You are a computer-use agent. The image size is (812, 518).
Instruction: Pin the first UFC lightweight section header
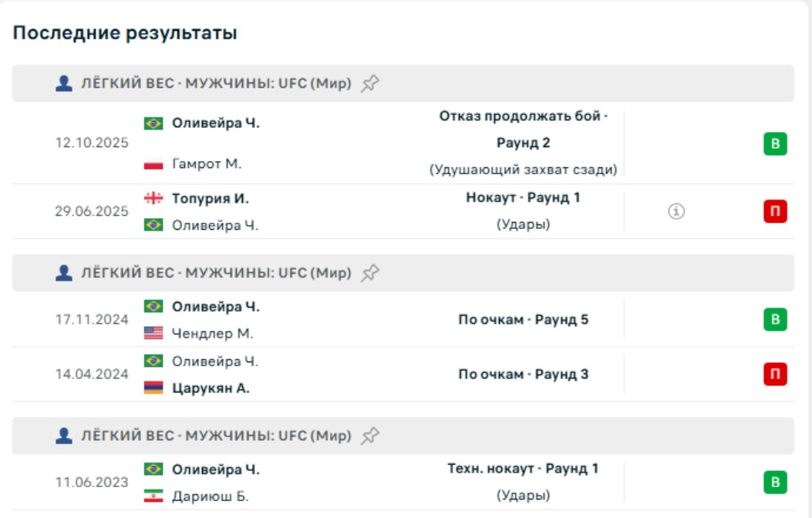click(370, 83)
